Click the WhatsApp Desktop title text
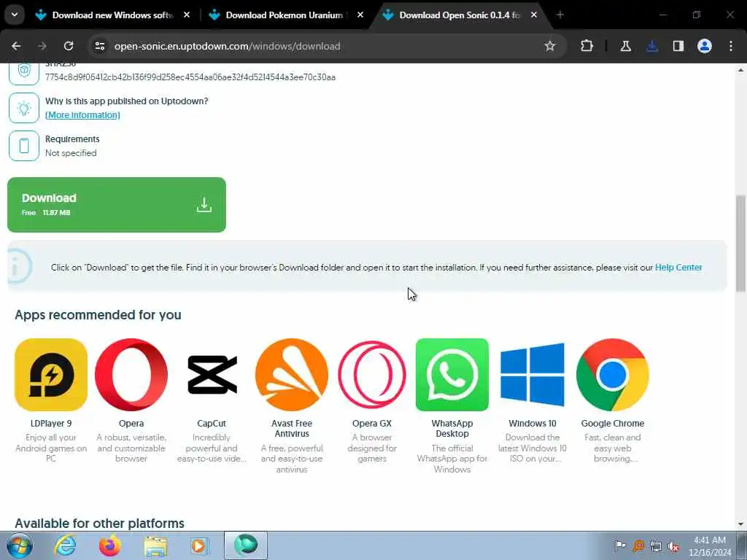747x560 pixels. coord(452,429)
